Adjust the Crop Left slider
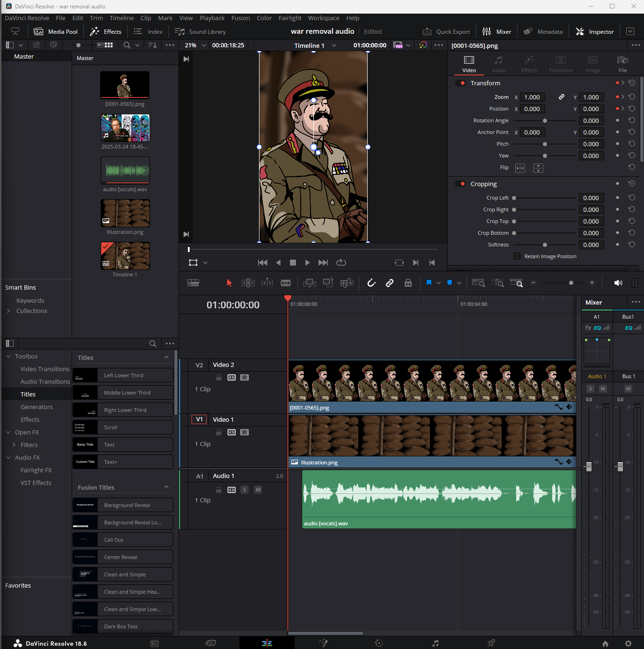 (x=514, y=198)
